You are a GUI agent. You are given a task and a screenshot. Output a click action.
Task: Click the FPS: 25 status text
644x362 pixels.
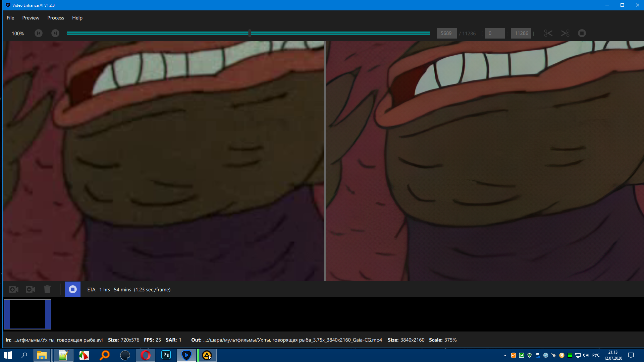152,340
